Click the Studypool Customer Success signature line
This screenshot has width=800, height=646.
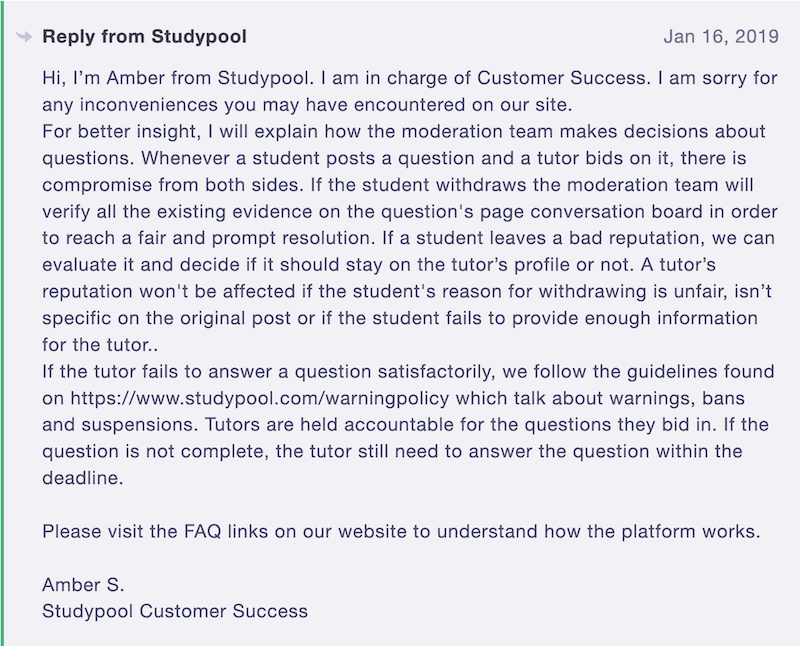(x=175, y=611)
